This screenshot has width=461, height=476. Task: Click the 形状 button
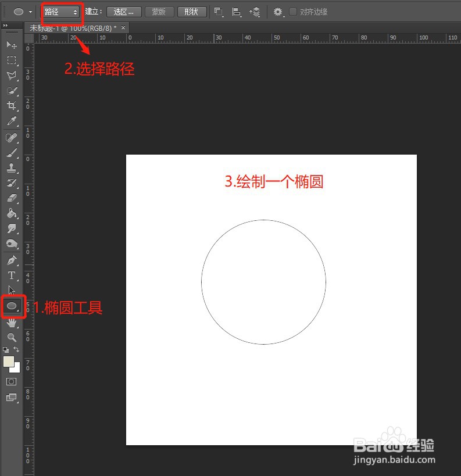(192, 12)
